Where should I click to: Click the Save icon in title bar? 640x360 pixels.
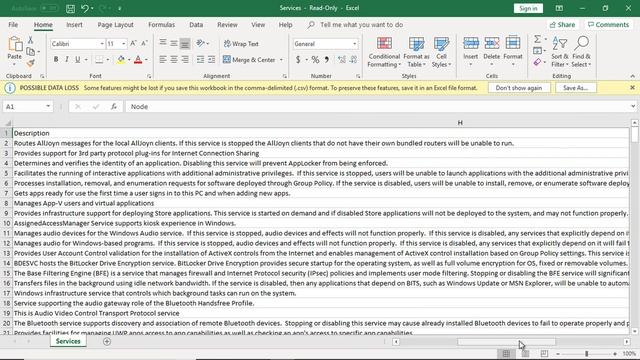pos(70,8)
